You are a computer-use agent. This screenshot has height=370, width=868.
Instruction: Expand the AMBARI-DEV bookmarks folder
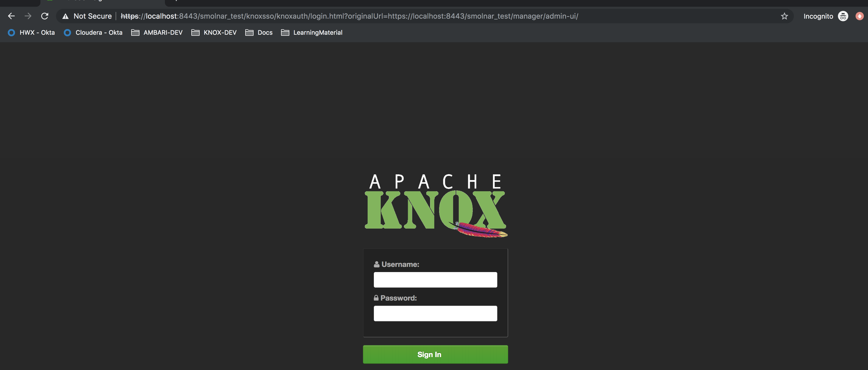tap(157, 33)
